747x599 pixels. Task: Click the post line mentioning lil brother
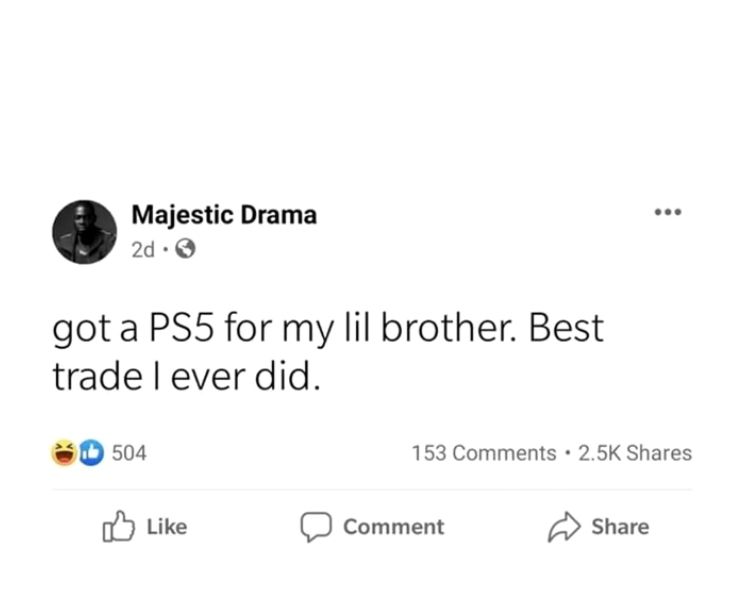(x=330, y=329)
